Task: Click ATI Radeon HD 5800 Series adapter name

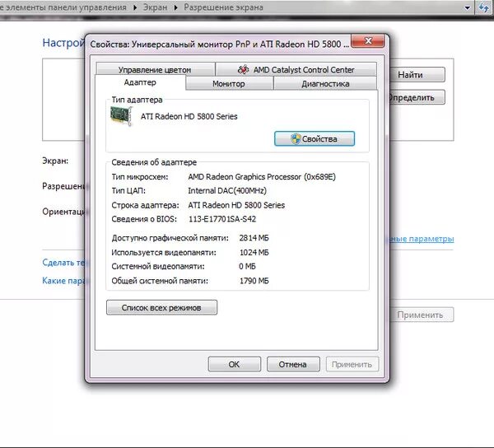Action: (189, 116)
